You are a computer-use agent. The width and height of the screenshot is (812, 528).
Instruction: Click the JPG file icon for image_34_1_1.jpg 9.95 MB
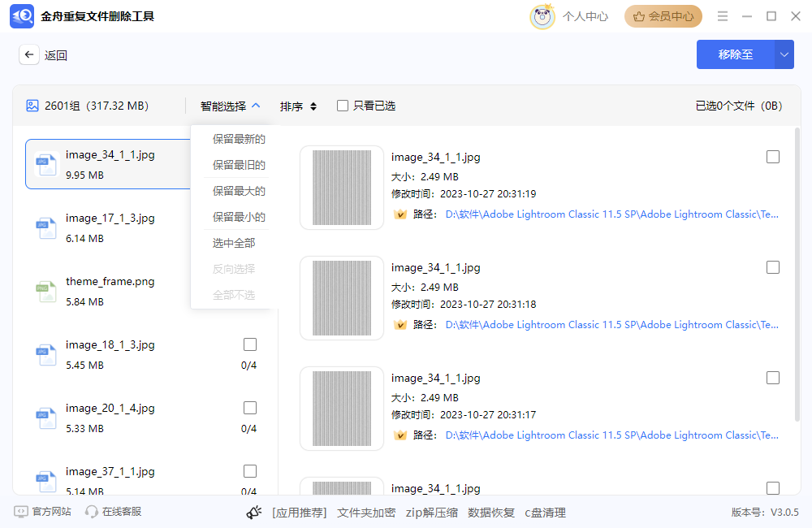coord(46,164)
